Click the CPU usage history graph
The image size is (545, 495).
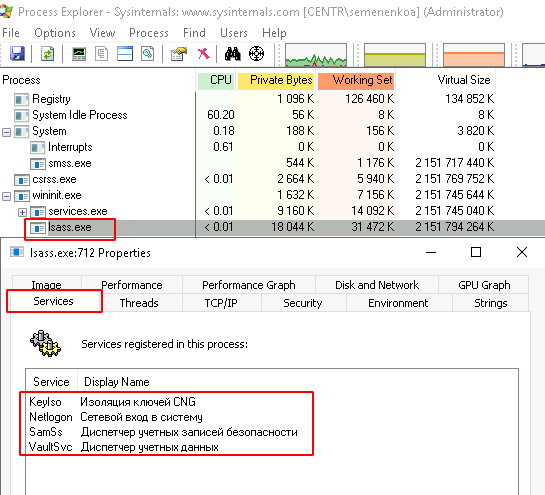tap(316, 55)
